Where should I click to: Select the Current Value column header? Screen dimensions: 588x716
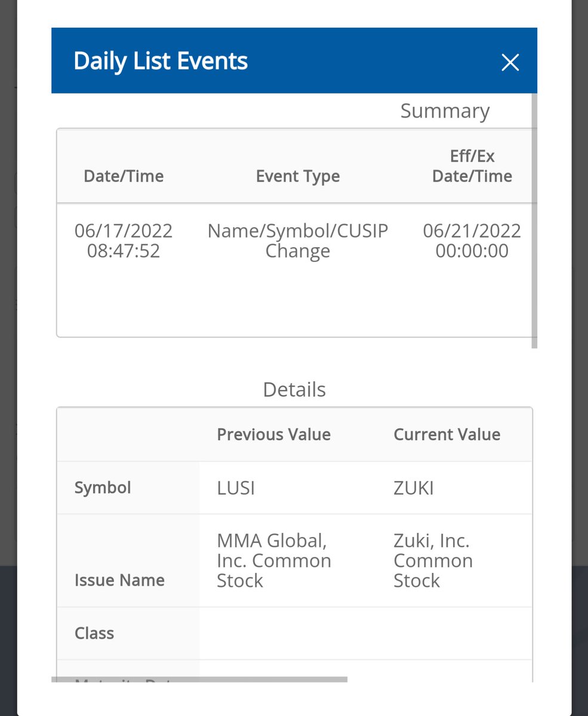[447, 434]
